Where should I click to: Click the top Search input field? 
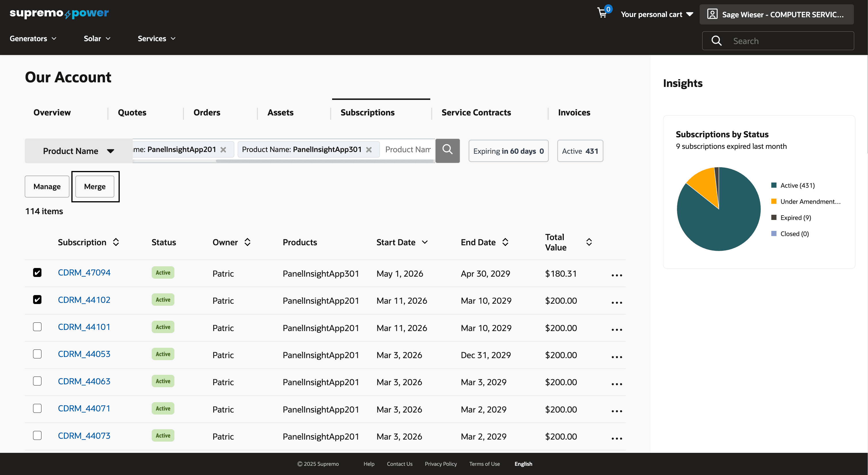coord(778,41)
